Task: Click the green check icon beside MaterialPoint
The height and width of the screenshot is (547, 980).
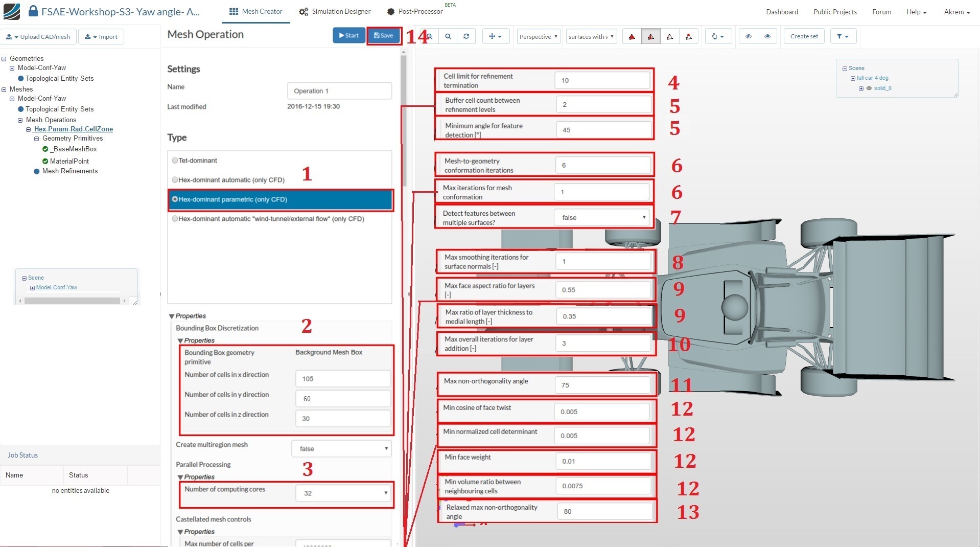Action: coord(45,161)
